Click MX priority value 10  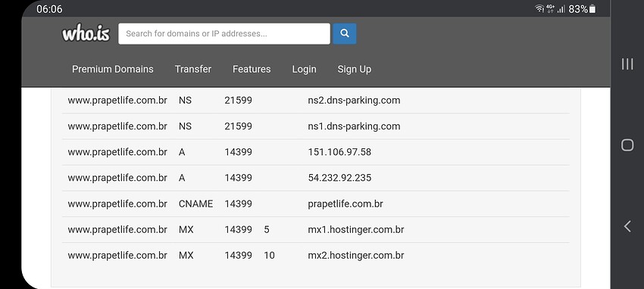point(269,256)
